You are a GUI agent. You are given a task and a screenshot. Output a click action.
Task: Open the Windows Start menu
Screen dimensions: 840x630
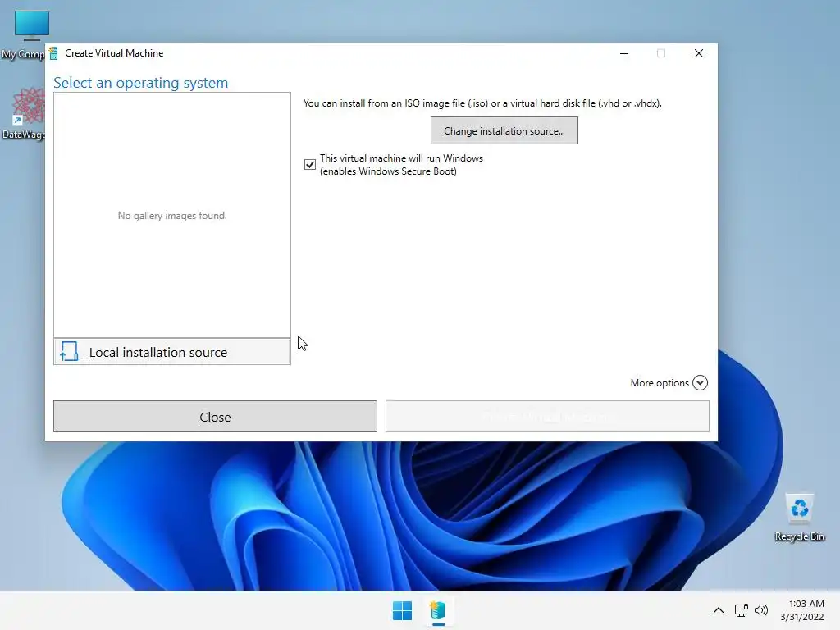[402, 610]
